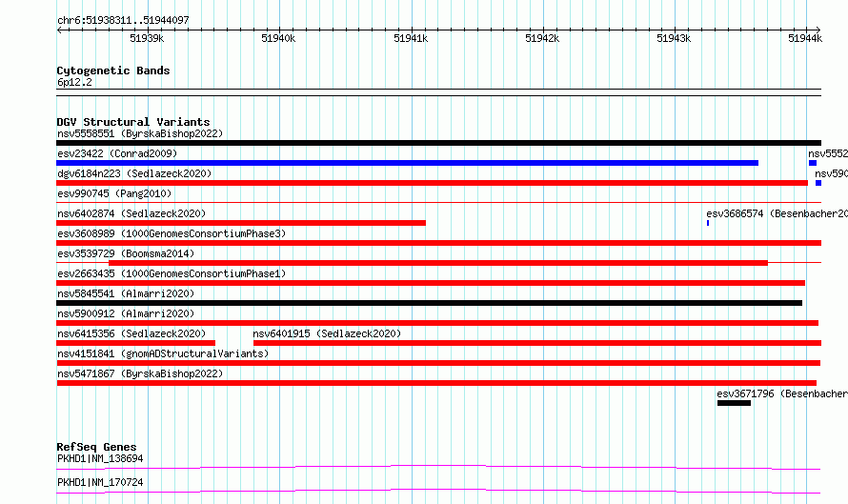Click the esv990745 (Pang2010) label

pos(114,193)
